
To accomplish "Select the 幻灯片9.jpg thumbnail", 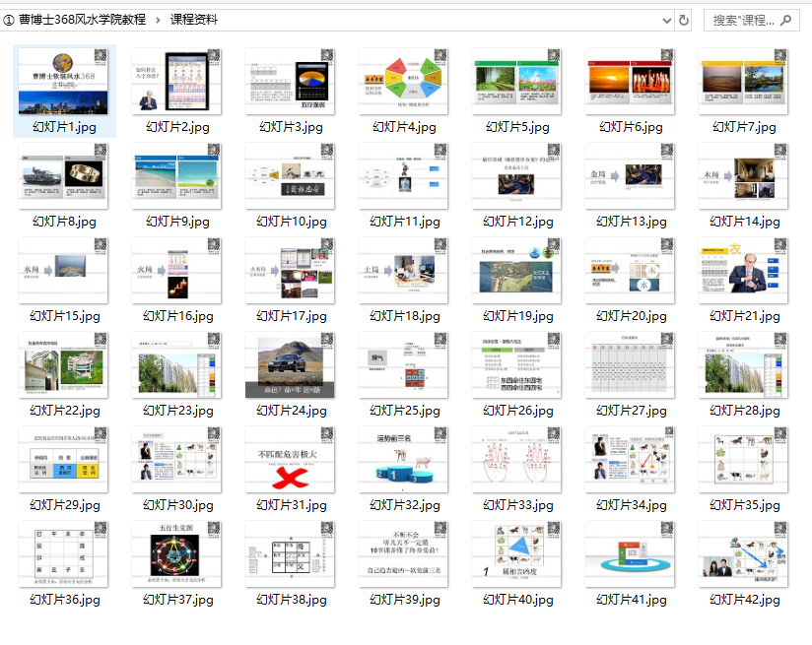I will 176,176.
